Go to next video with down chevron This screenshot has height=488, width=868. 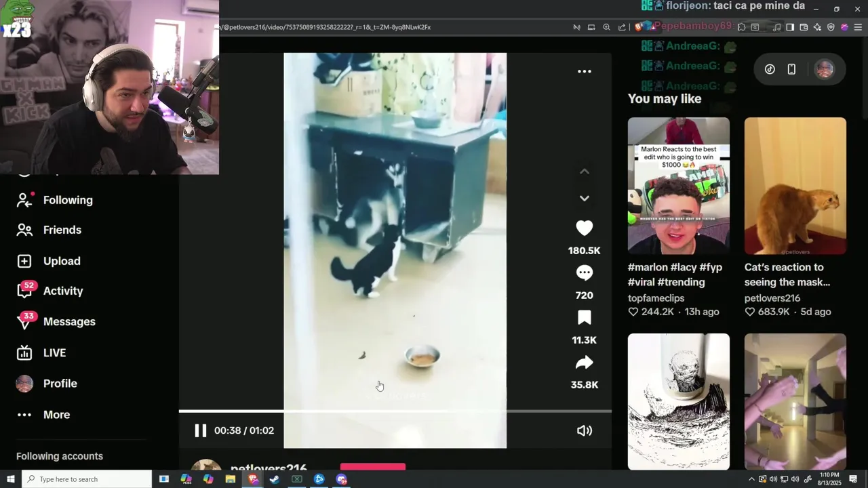[x=584, y=198]
